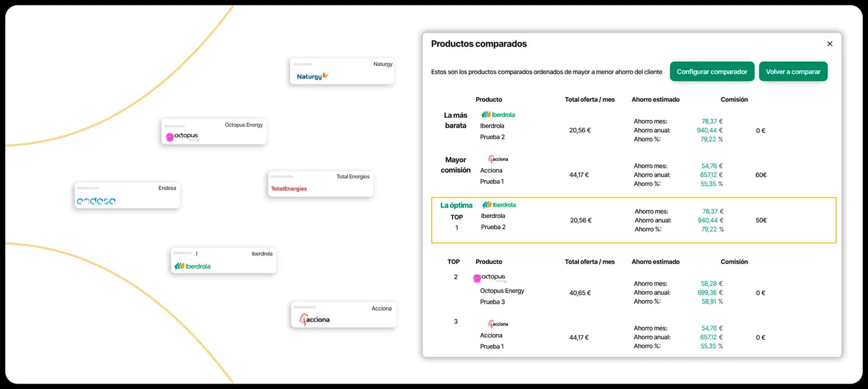Click the upper 'Ahorro estimado' header
The image size is (868, 389).
[x=655, y=99]
